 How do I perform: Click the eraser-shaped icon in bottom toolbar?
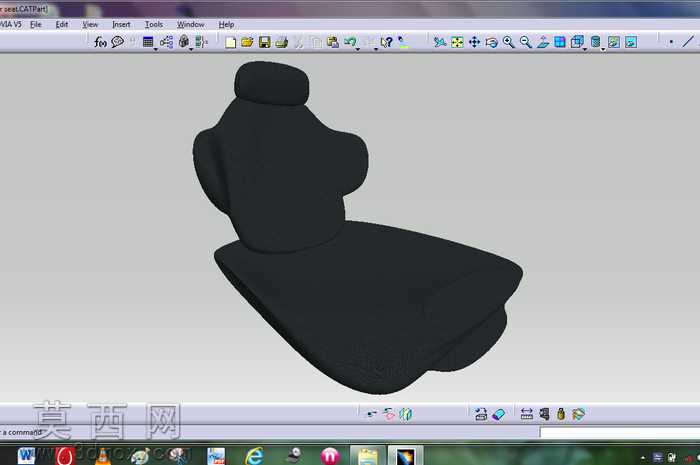click(x=498, y=415)
